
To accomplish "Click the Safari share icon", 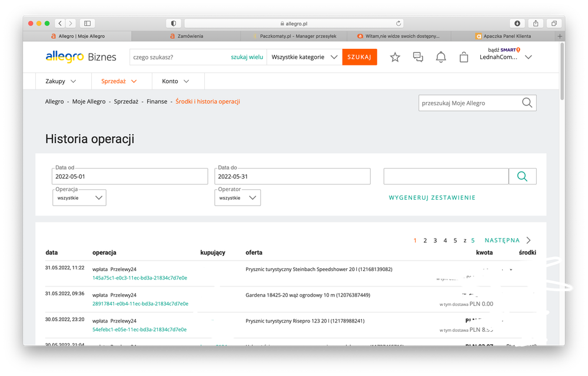I will click(x=536, y=24).
